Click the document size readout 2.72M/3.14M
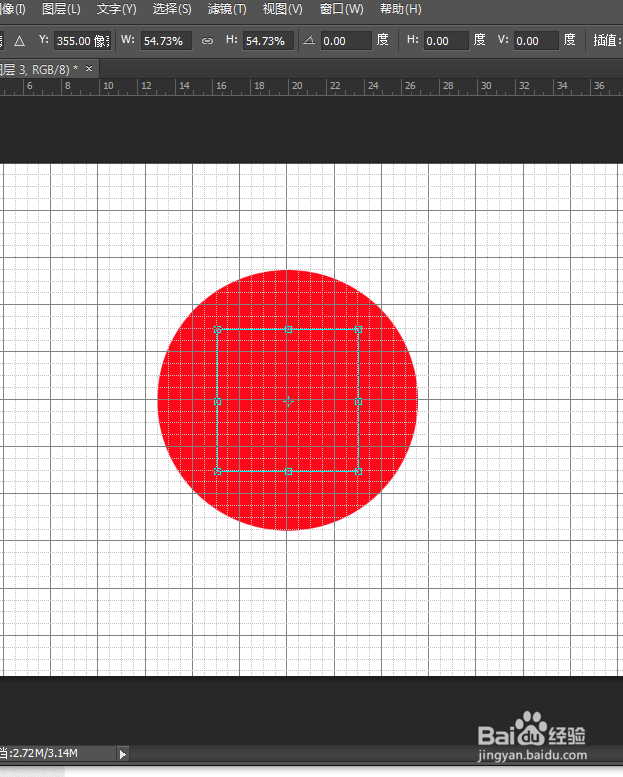 coord(45,753)
